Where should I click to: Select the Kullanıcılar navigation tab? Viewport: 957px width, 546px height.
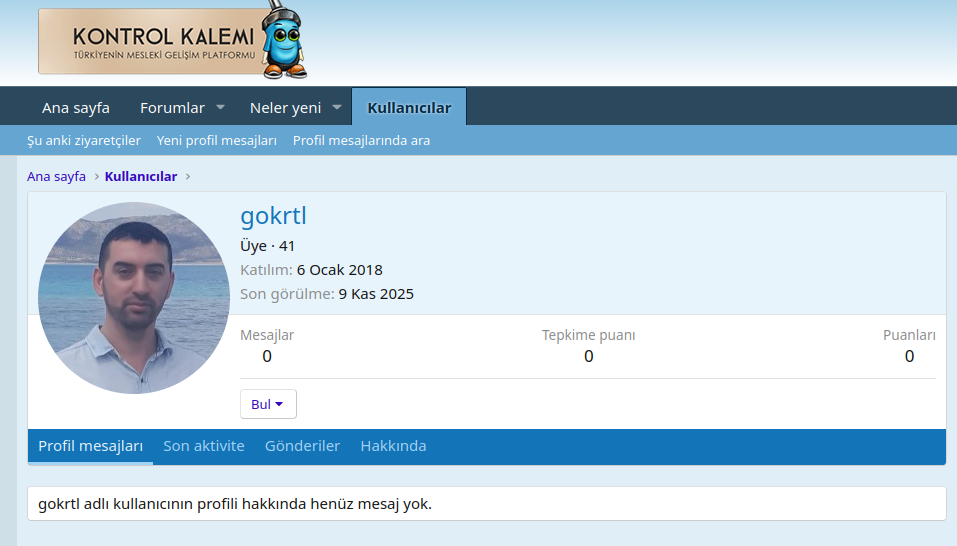pyautogui.click(x=409, y=107)
